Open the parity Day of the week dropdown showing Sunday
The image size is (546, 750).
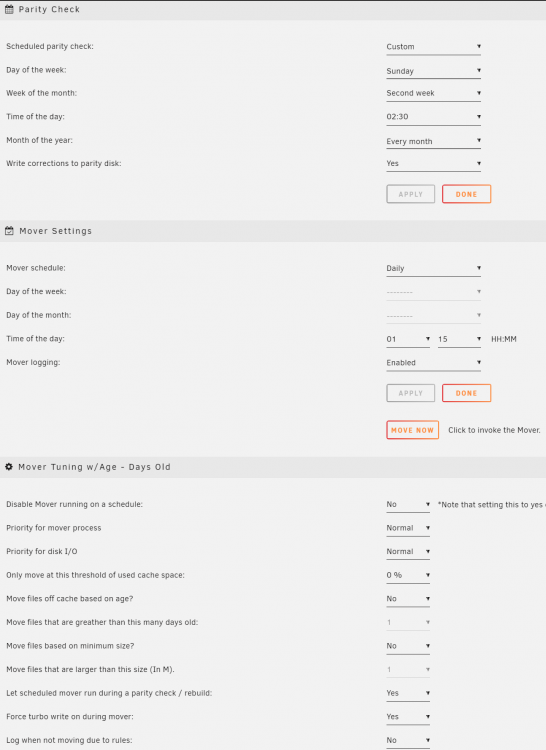[434, 71]
